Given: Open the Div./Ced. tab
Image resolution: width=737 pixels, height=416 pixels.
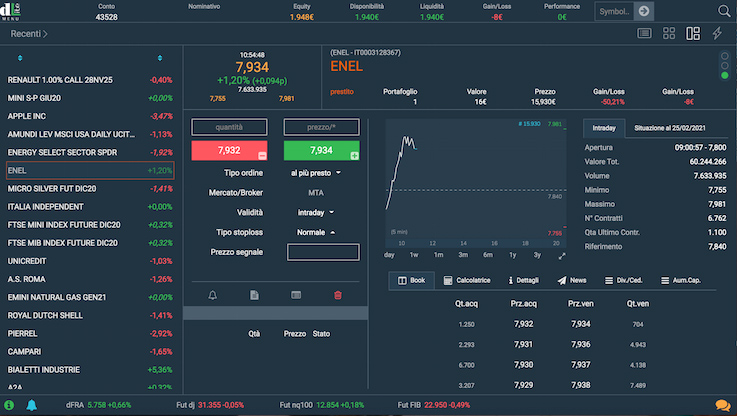Looking at the screenshot, I should pyautogui.click(x=623, y=280).
